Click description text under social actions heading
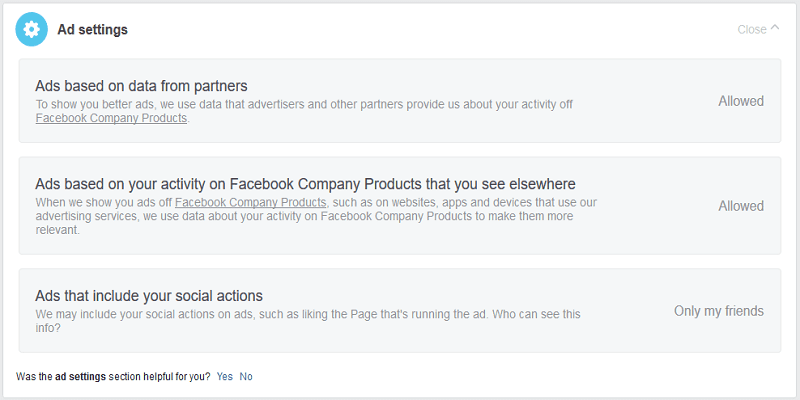 308,320
